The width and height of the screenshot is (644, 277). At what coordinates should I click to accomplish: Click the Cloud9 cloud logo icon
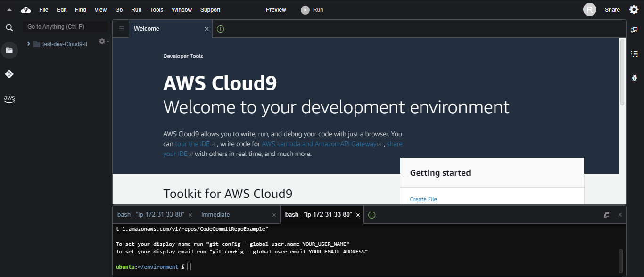(26, 9)
